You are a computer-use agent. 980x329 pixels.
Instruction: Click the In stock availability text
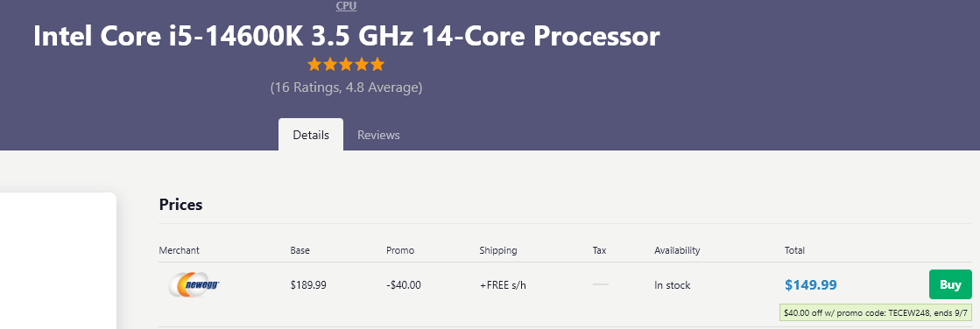coord(672,285)
